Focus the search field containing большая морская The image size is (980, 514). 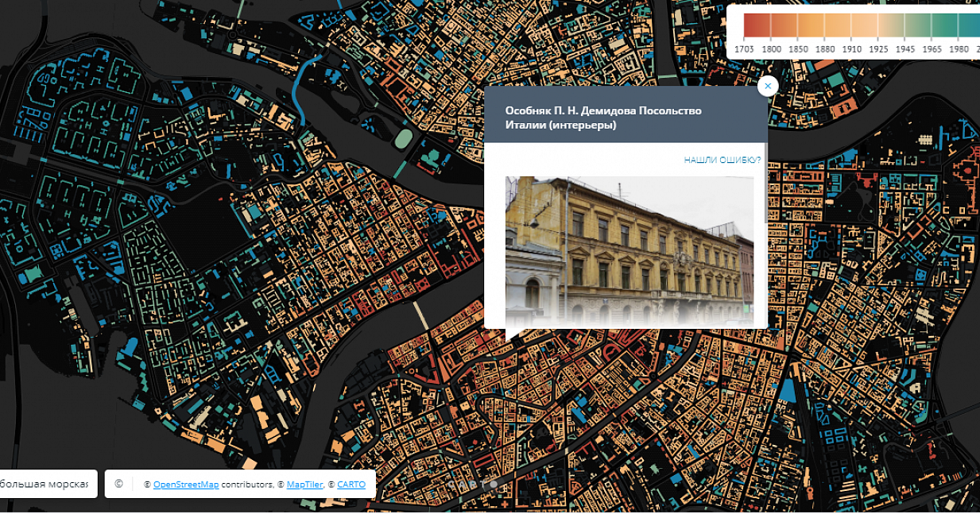click(x=45, y=484)
